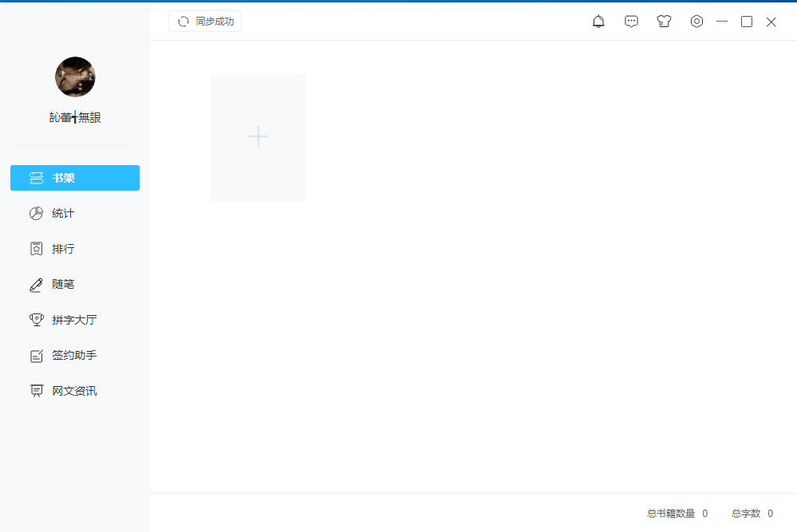Click the board icon beside 网文资讯
Image resolution: width=797 pixels, height=532 pixels.
pyautogui.click(x=36, y=391)
